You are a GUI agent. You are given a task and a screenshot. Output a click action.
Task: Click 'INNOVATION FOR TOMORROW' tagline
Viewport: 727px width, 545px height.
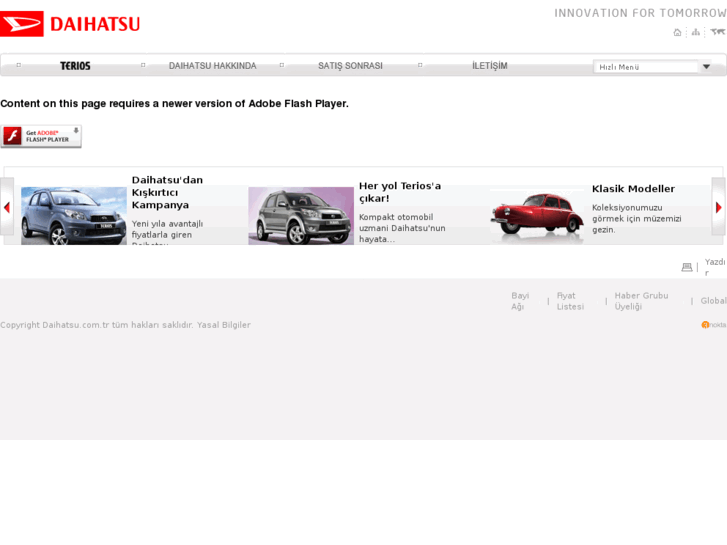pyautogui.click(x=640, y=13)
